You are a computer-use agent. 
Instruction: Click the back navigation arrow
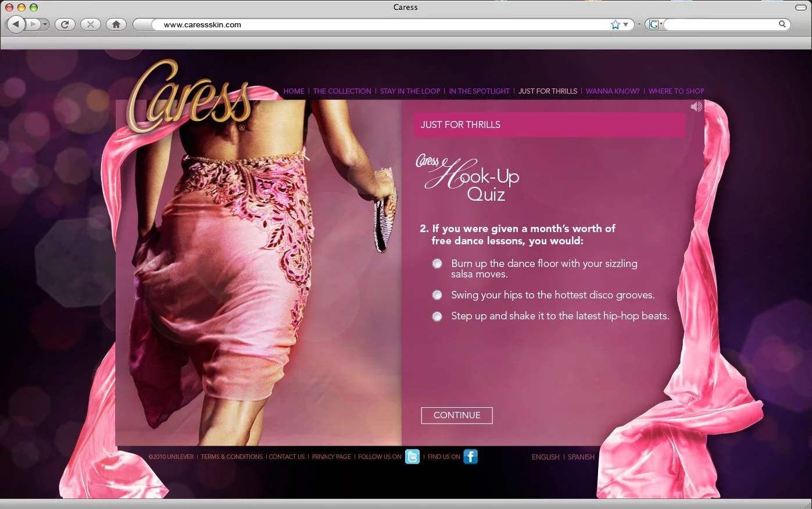(15, 24)
